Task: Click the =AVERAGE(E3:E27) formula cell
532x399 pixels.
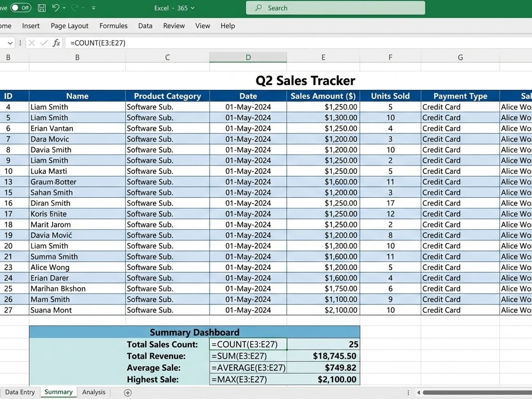Action: (248, 368)
